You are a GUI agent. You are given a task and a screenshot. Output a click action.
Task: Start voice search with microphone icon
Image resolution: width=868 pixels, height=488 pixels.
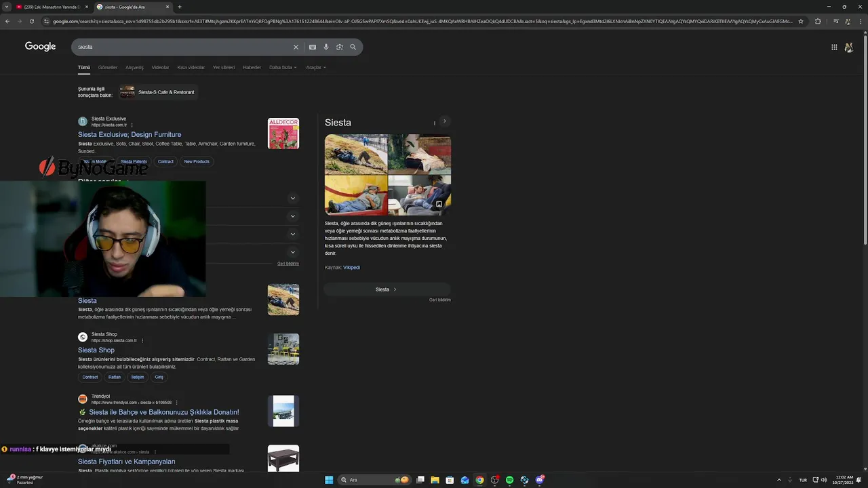click(x=326, y=47)
